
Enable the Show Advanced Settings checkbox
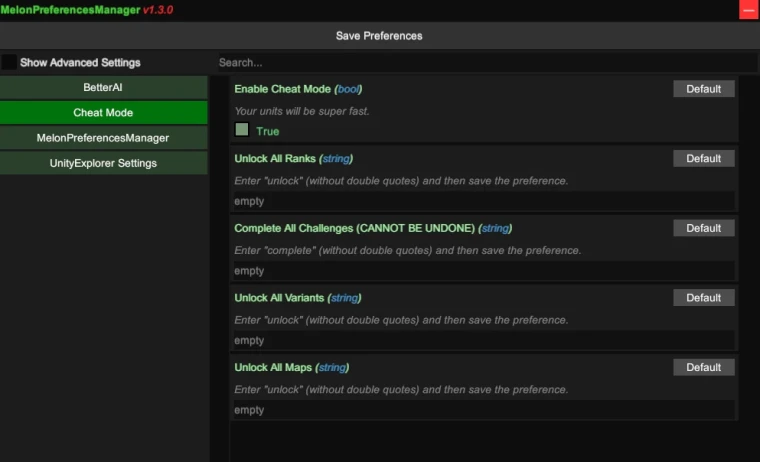click(x=9, y=62)
